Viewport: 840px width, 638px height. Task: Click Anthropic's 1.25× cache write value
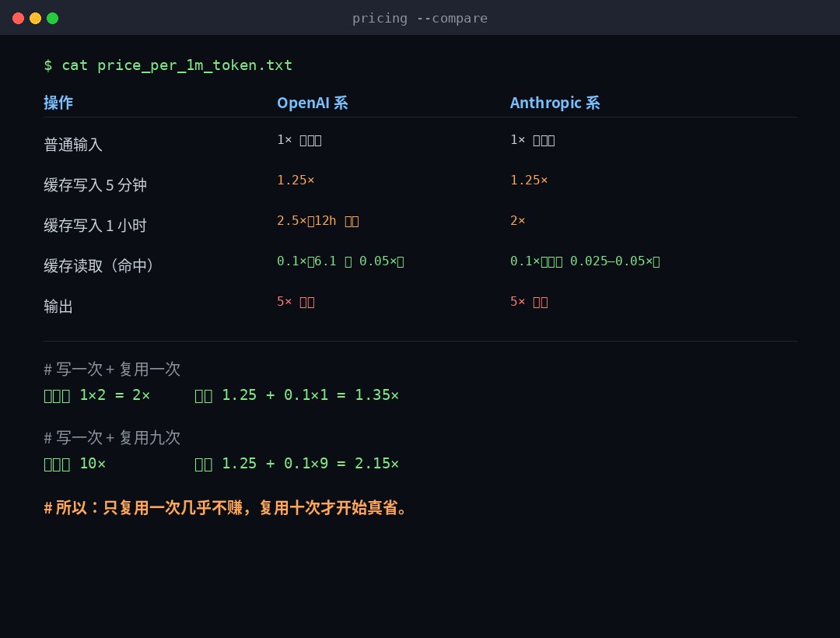(x=529, y=180)
